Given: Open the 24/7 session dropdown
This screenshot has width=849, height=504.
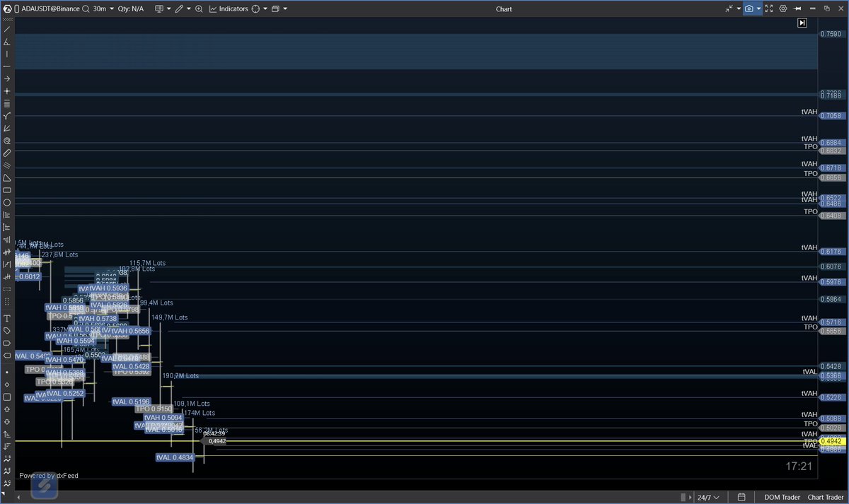Looking at the screenshot, I should click(x=709, y=497).
